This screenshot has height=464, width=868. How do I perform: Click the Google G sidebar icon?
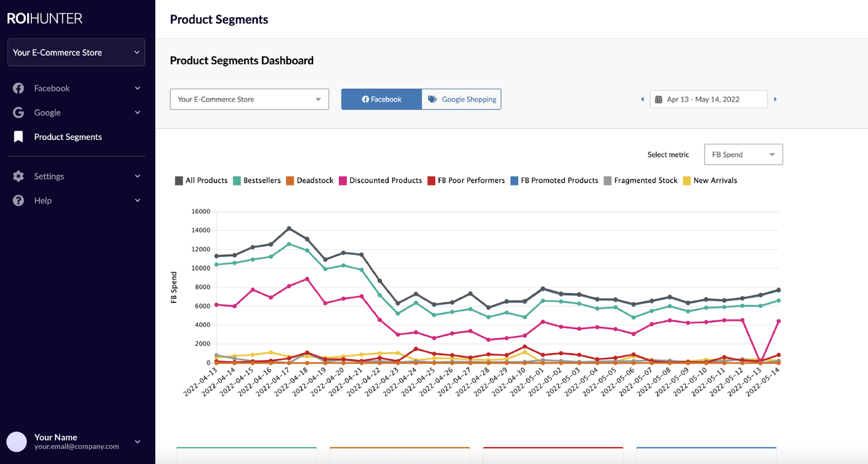(18, 113)
